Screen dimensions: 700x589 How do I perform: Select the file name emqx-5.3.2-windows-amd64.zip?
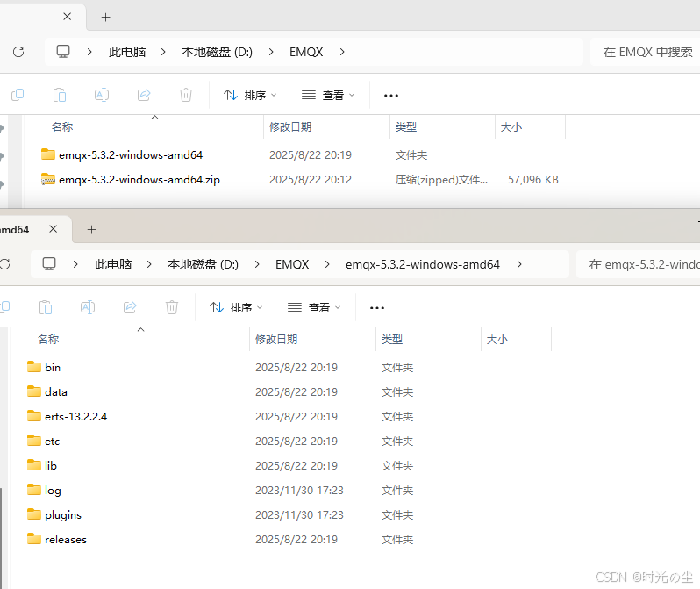click(x=139, y=180)
